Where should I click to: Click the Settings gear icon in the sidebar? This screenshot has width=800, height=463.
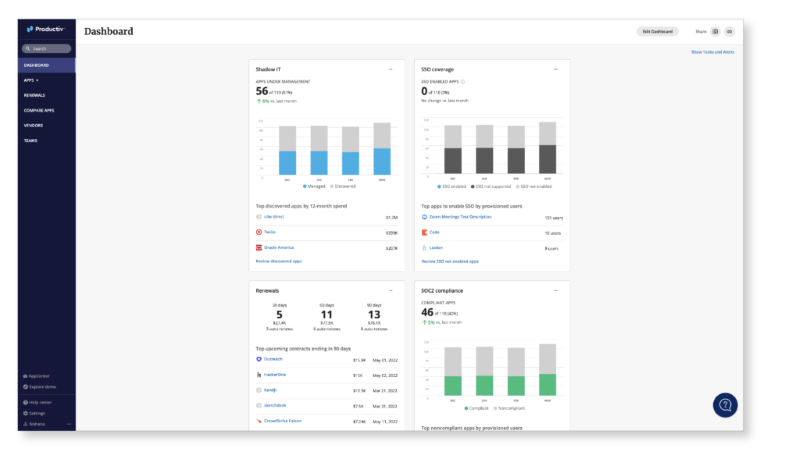click(x=26, y=413)
